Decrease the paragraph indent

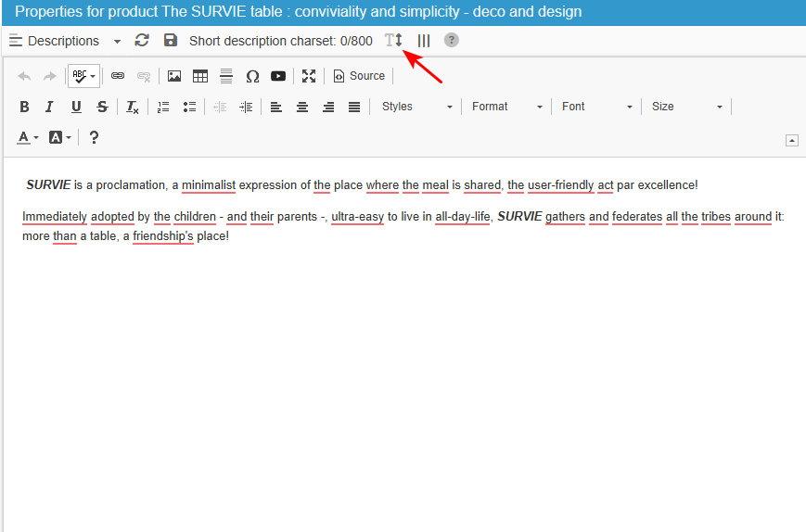pyautogui.click(x=220, y=107)
